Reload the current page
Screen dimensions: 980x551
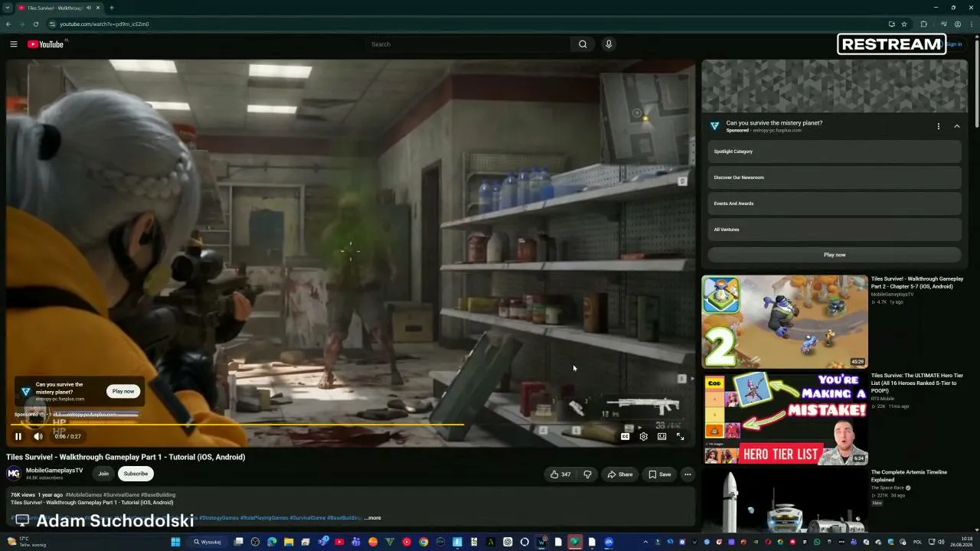36,24
